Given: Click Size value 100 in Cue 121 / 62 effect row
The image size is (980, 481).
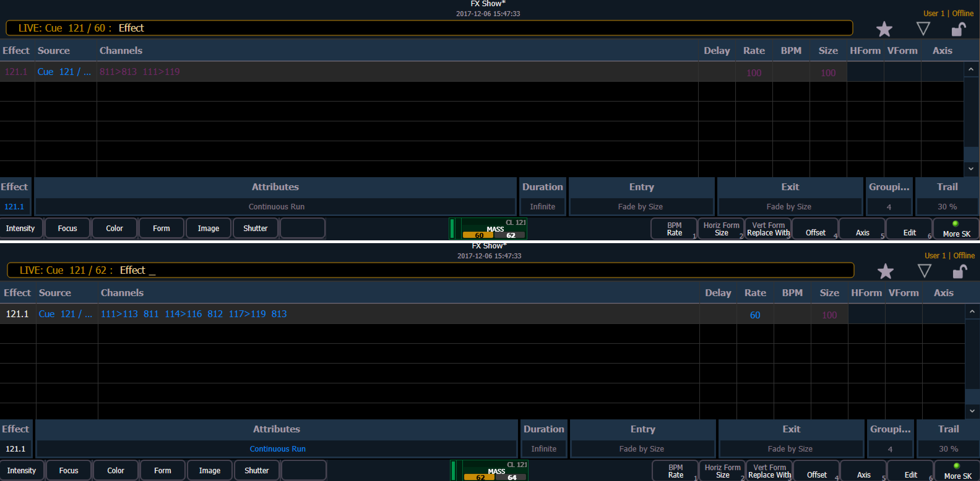Looking at the screenshot, I should click(829, 315).
